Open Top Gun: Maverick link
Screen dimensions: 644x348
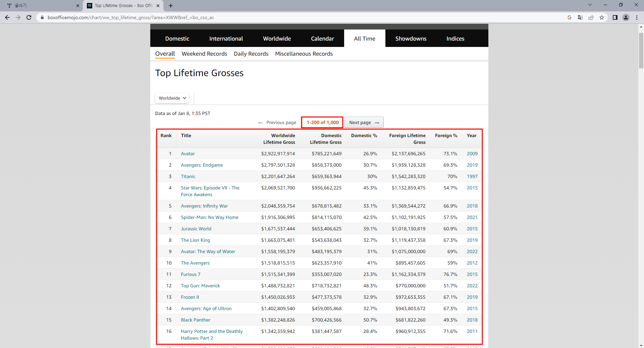click(x=201, y=286)
